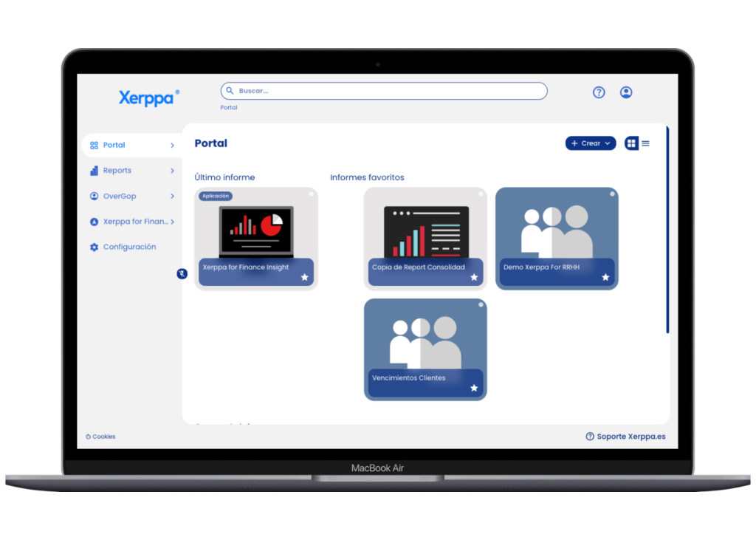Click the dot on Demo Xerppa For RRHH card
The height and width of the screenshot is (540, 756).
pyautogui.click(x=612, y=194)
